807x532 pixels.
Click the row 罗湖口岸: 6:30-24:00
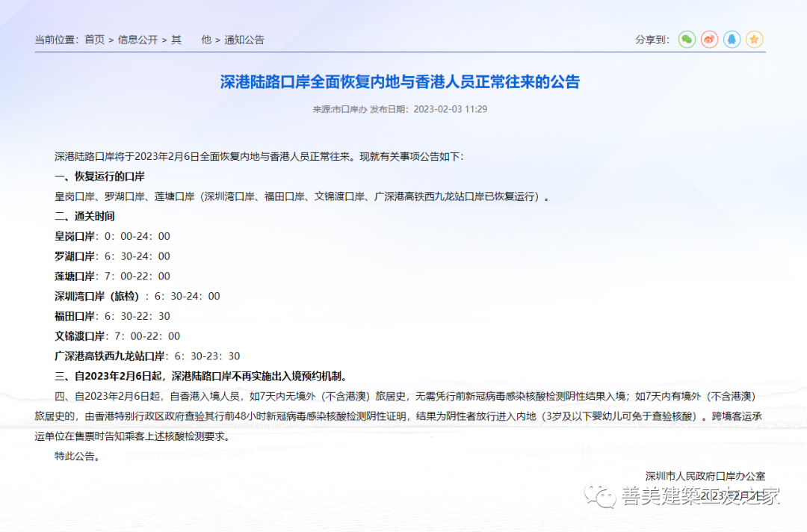click(112, 256)
